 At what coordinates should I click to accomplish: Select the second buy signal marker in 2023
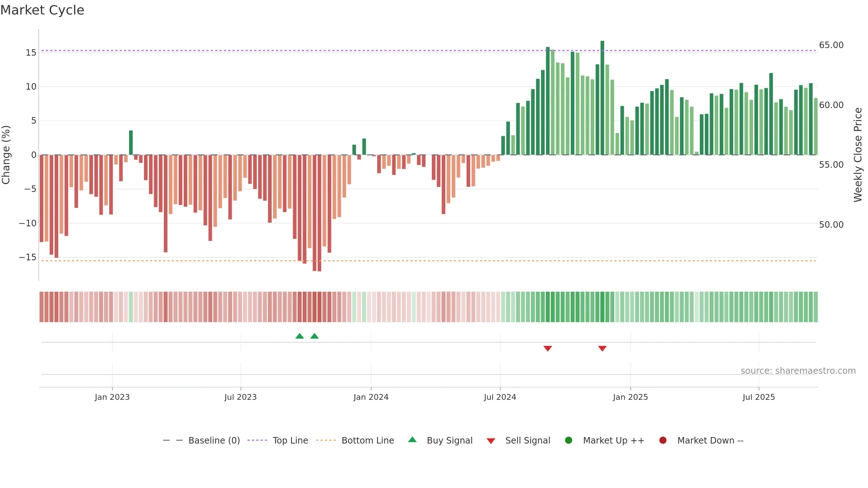coord(315,336)
